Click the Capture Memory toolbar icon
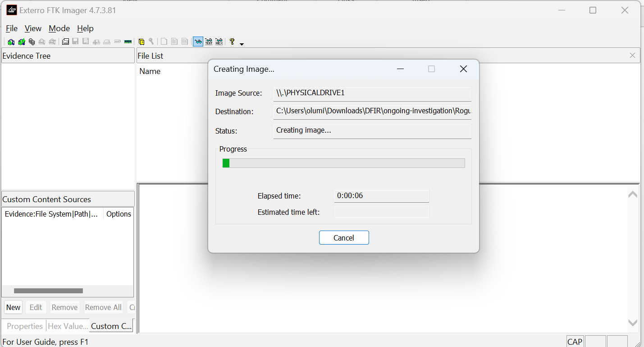644x347 pixels. click(x=128, y=42)
